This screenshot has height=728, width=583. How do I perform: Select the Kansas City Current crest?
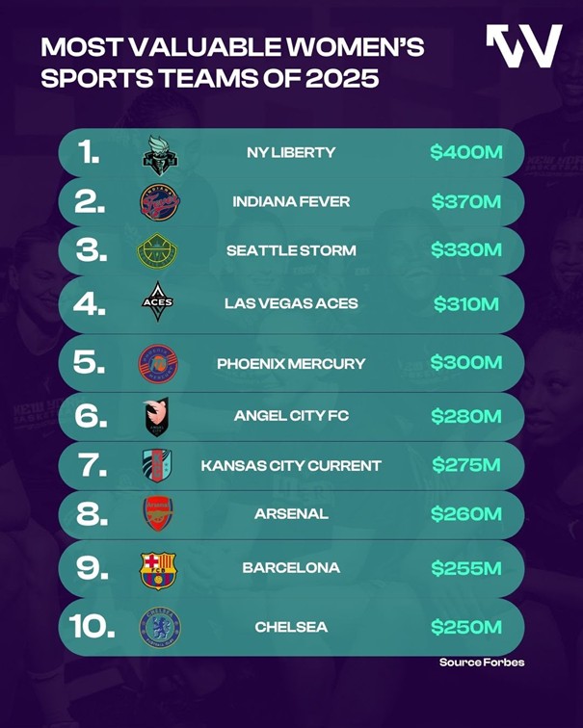[157, 466]
